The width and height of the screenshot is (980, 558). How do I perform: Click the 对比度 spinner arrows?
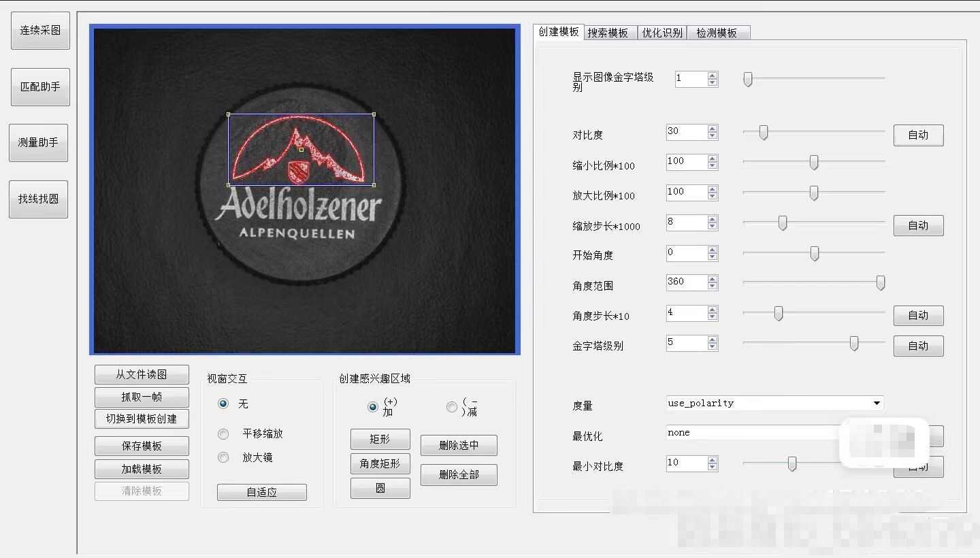pyautogui.click(x=713, y=131)
